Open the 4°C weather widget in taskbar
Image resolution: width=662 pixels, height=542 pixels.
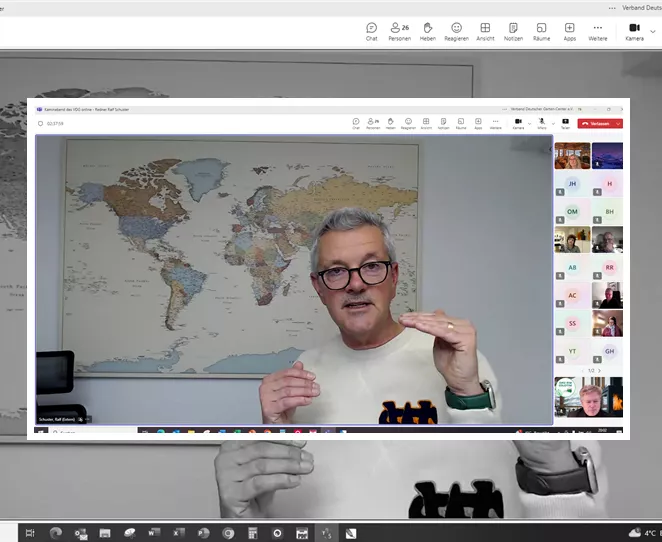pyautogui.click(x=644, y=533)
